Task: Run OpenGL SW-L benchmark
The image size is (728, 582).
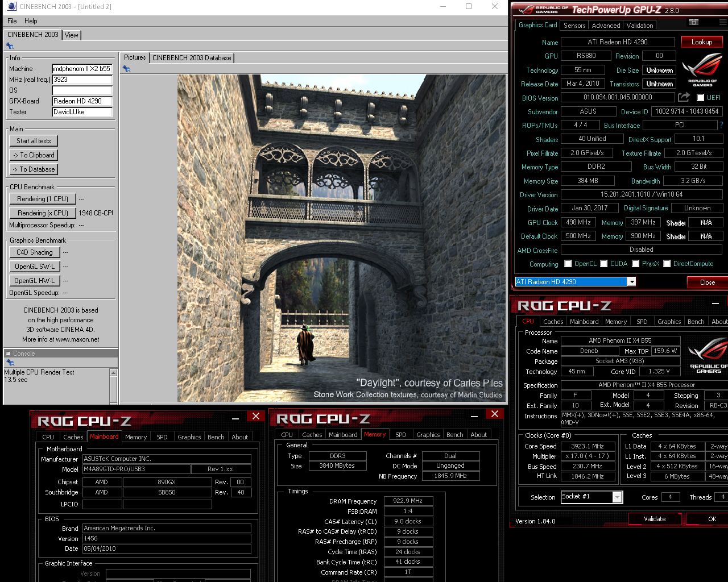Action: (x=34, y=267)
